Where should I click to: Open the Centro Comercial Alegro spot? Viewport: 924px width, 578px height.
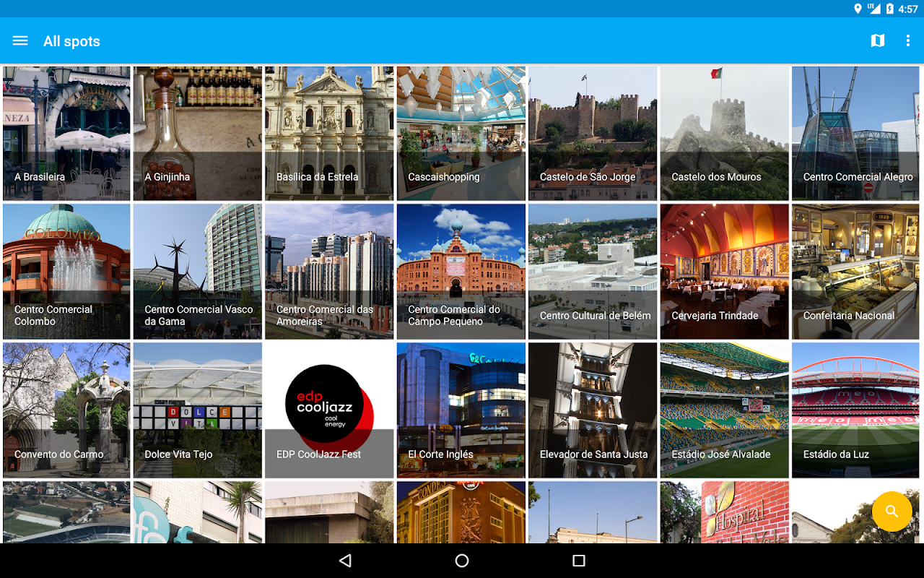point(857,134)
